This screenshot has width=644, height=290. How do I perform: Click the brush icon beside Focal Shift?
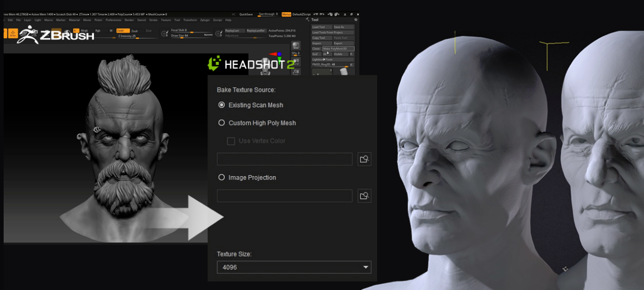click(x=164, y=33)
